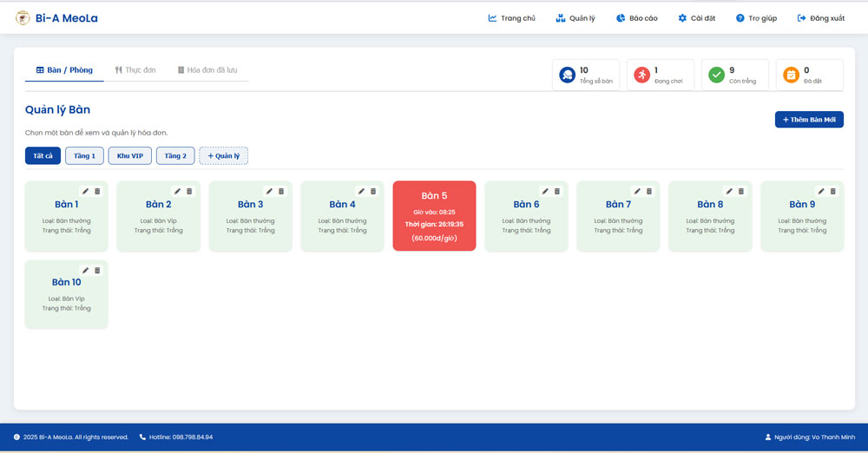
Task: Filter tables by Tầng 1
Action: tap(84, 156)
